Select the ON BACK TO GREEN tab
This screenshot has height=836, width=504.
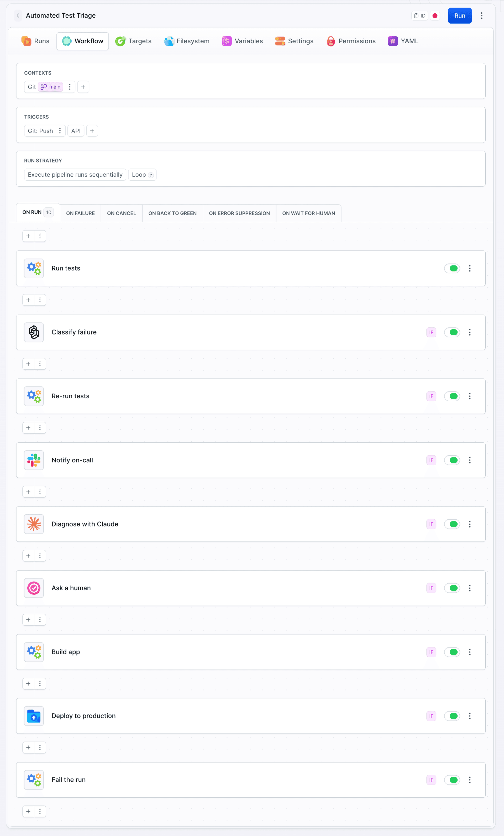tap(172, 213)
